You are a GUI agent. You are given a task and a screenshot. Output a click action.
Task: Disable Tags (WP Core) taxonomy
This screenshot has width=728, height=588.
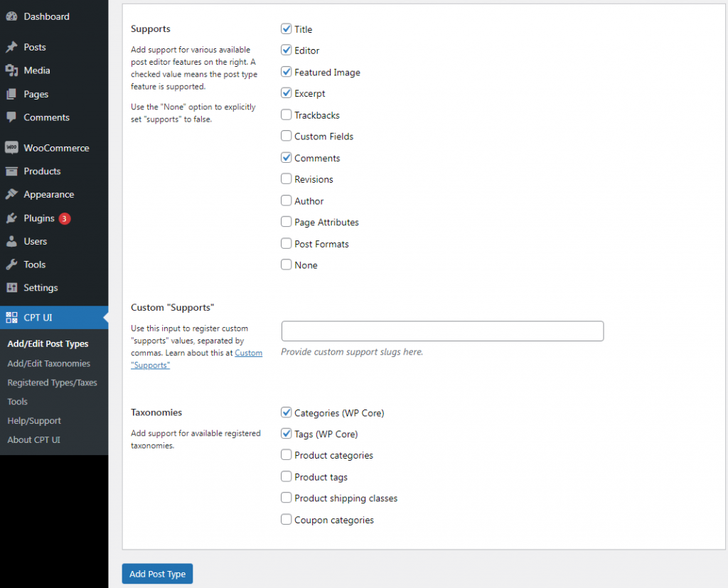[x=287, y=434]
